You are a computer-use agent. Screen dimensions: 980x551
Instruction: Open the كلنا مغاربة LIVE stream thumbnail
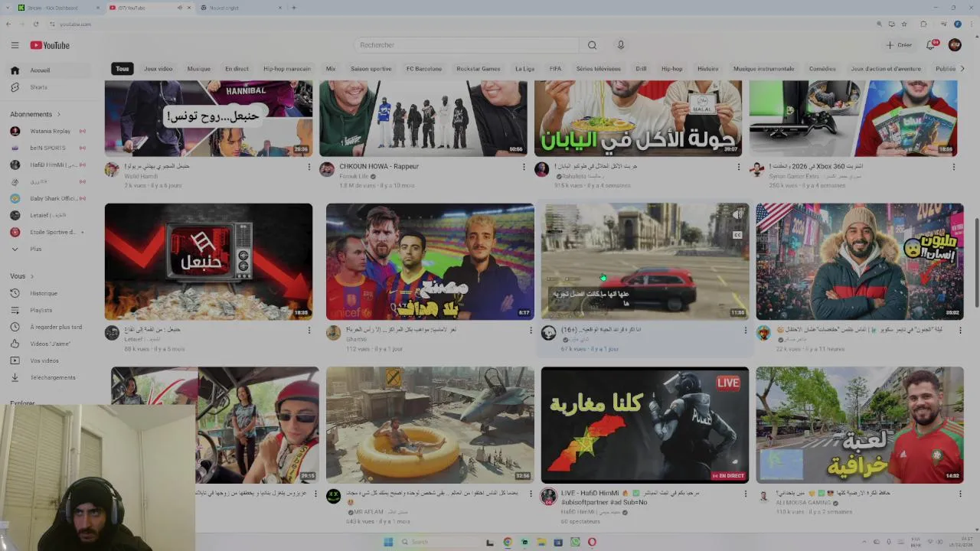(x=645, y=425)
